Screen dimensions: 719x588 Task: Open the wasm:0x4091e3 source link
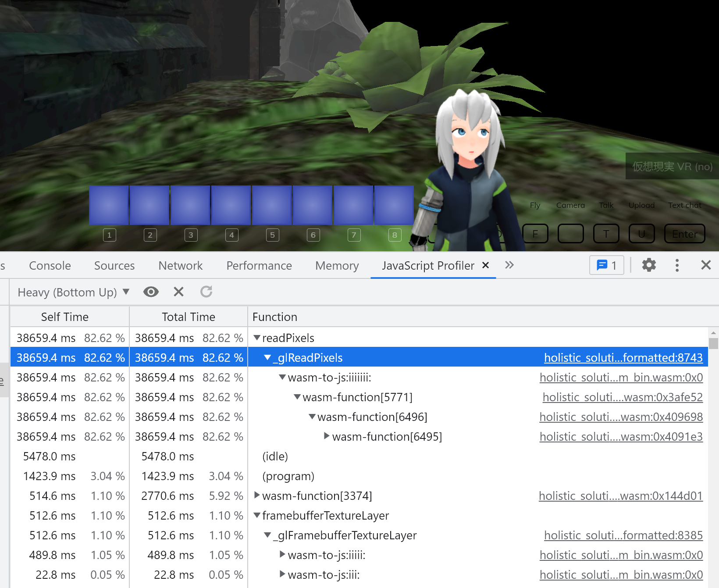[x=621, y=437]
